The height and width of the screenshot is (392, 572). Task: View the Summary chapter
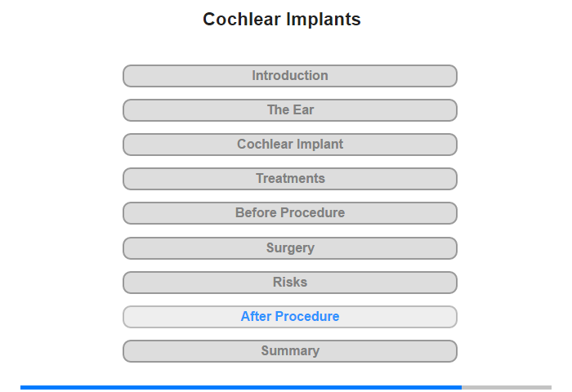point(289,351)
